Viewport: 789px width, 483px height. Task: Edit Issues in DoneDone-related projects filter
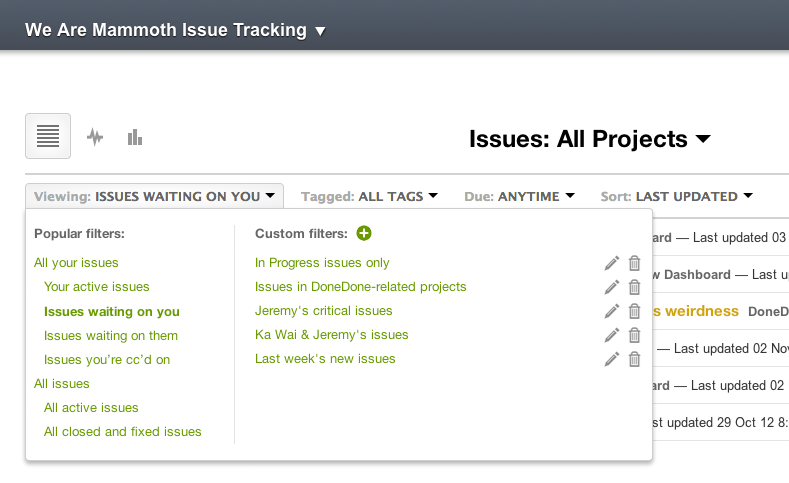tap(612, 287)
